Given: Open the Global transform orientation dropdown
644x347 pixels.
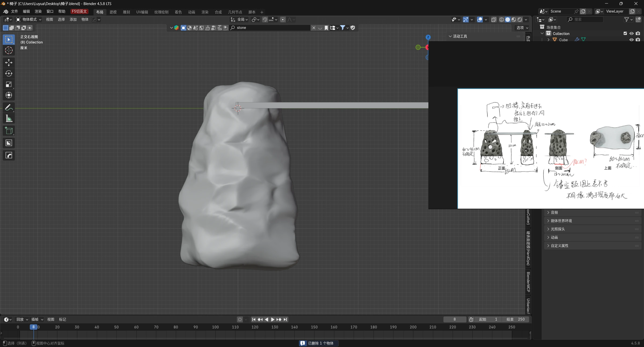Looking at the screenshot, I should [x=239, y=20].
